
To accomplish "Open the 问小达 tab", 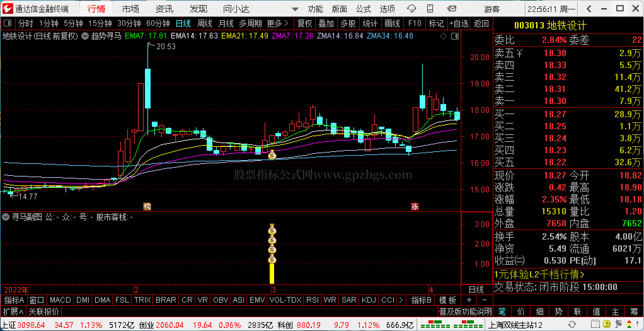I will coord(236,9).
